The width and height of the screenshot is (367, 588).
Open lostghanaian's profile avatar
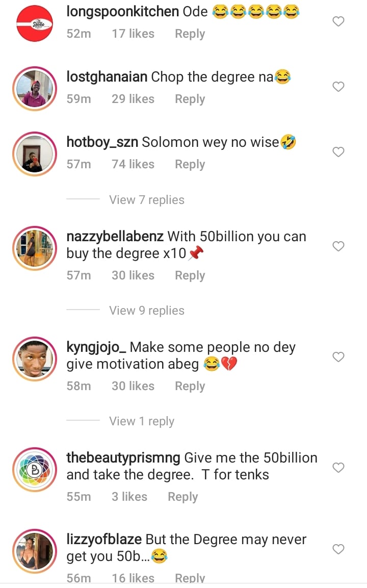[34, 89]
